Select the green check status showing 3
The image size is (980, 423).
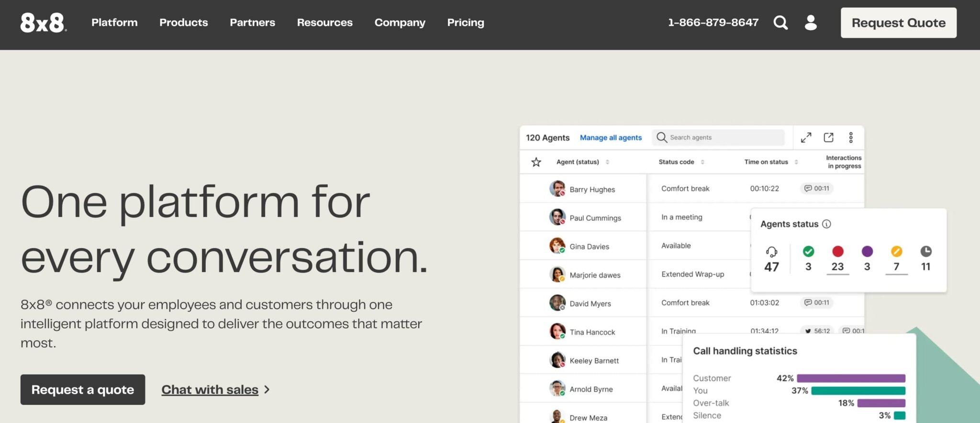(x=808, y=251)
